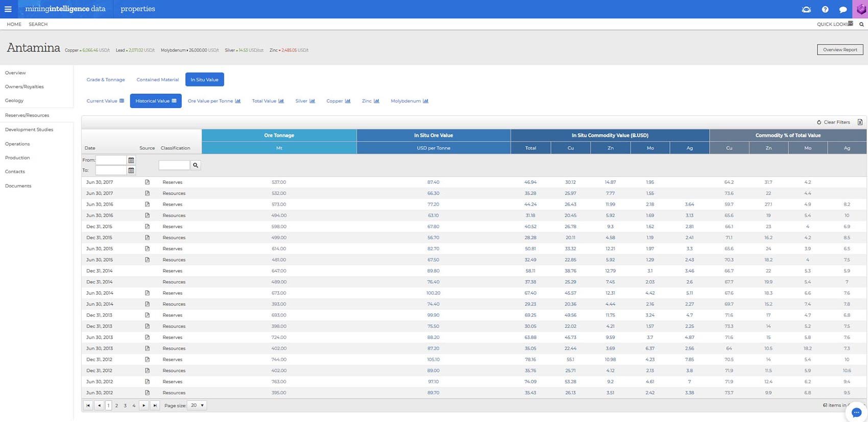This screenshot has height=422, width=868.
Task: Click Clear Filters button
Action: tap(833, 122)
